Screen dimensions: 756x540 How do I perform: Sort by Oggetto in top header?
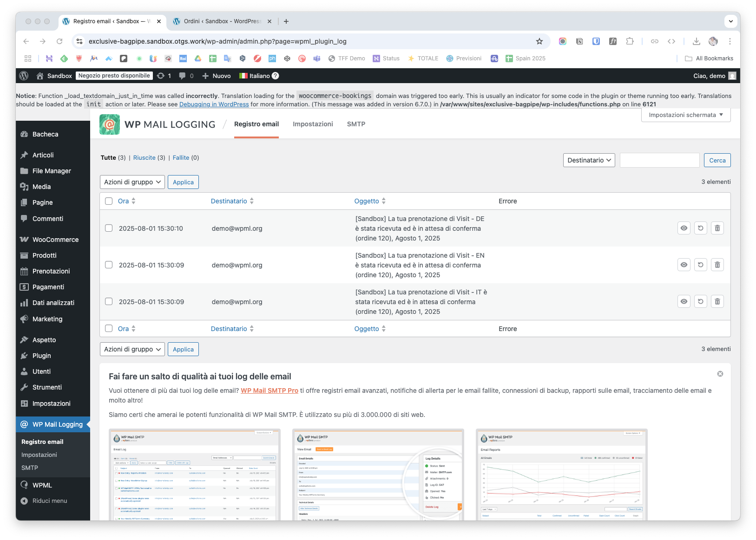tap(370, 201)
